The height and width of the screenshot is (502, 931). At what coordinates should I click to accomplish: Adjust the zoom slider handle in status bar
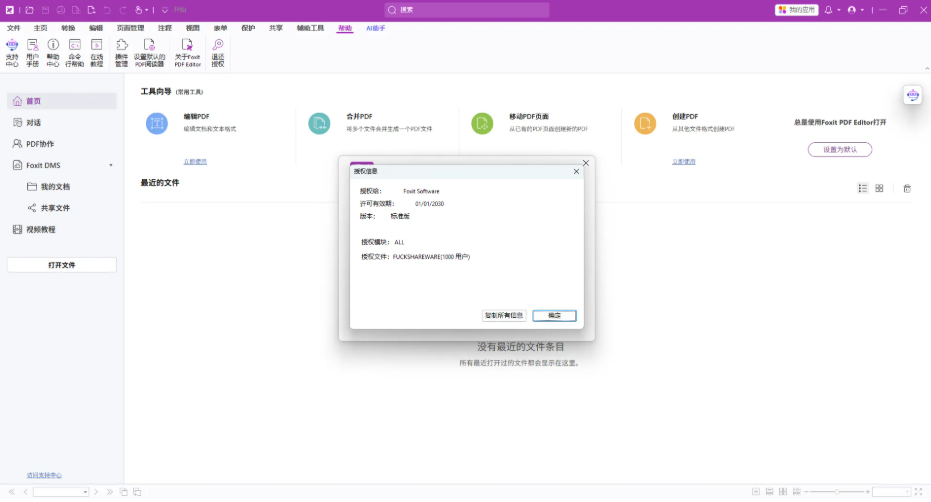(837, 492)
